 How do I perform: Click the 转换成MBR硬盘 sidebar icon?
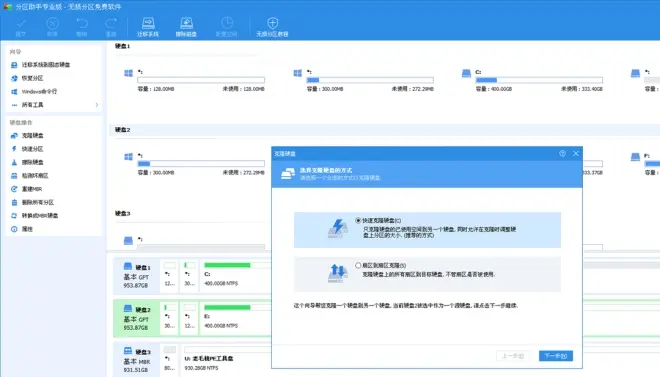click(14, 215)
